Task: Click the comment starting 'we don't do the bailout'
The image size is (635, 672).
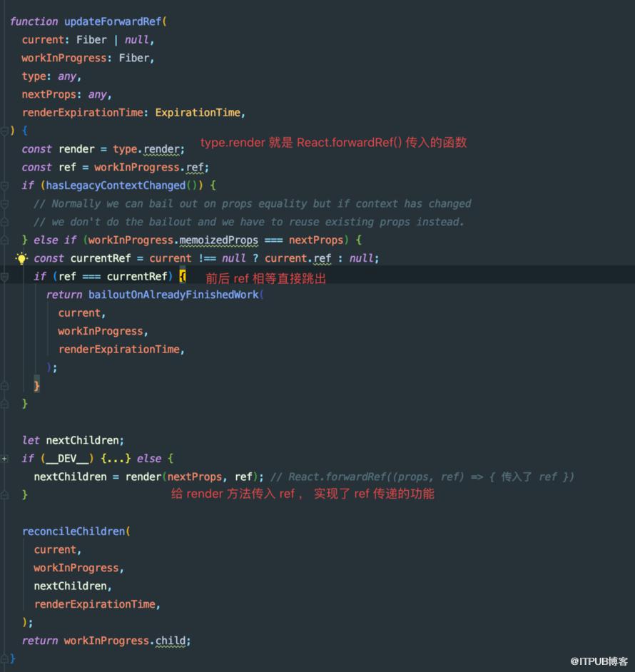Action: click(x=249, y=222)
